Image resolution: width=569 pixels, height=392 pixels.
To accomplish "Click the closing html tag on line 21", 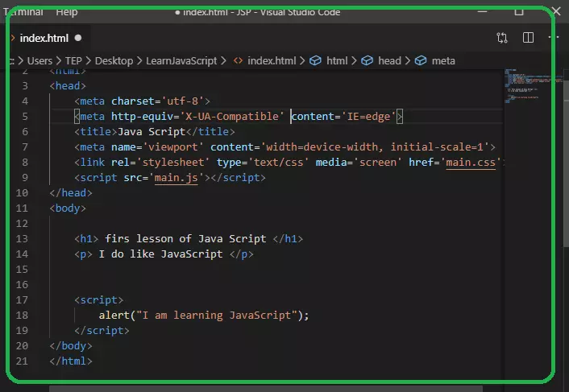I will (x=71, y=361).
